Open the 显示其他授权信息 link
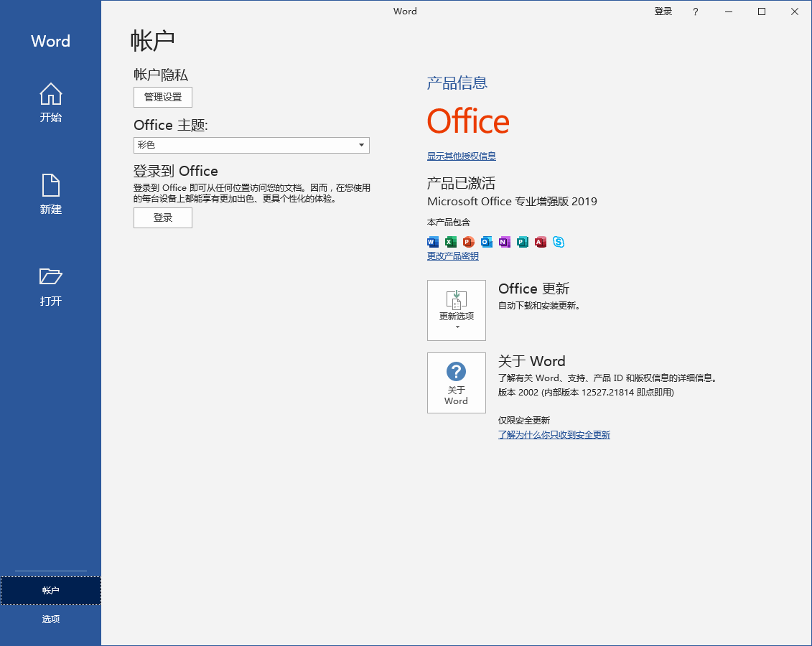The width and height of the screenshot is (812, 646). click(x=462, y=156)
